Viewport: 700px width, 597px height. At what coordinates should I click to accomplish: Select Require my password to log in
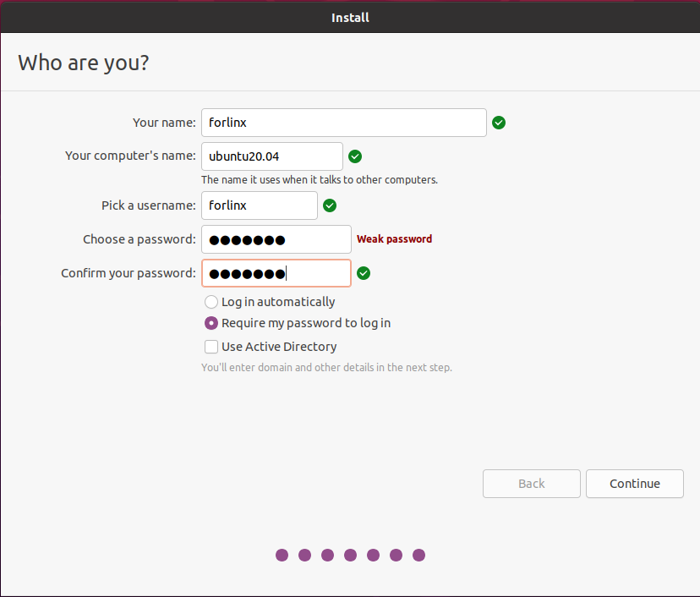point(211,323)
